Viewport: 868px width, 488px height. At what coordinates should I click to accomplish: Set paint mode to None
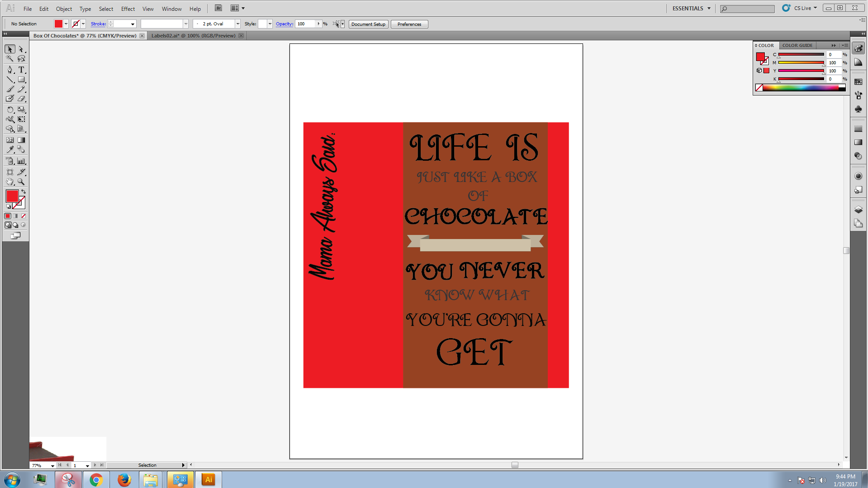click(x=24, y=216)
